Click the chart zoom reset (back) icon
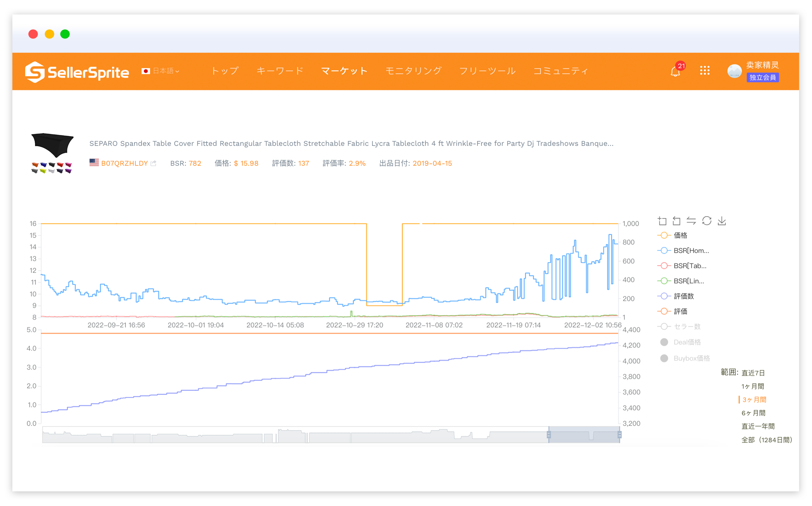812x506 pixels. [677, 221]
